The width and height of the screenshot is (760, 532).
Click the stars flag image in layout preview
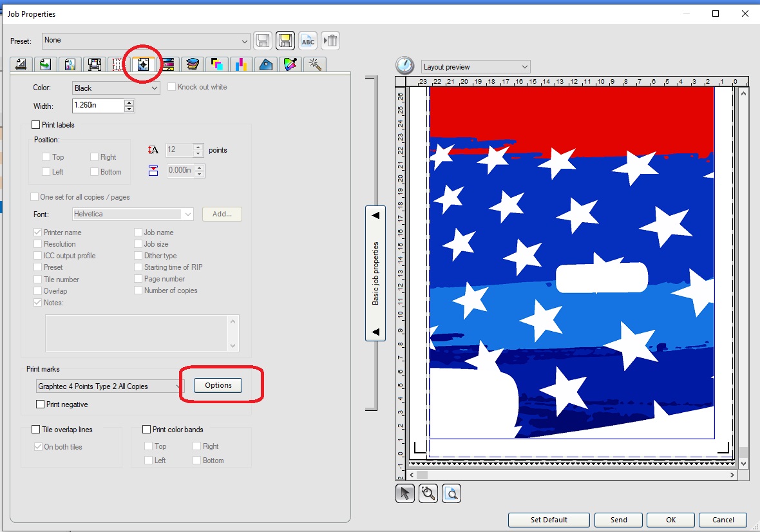[x=571, y=263]
